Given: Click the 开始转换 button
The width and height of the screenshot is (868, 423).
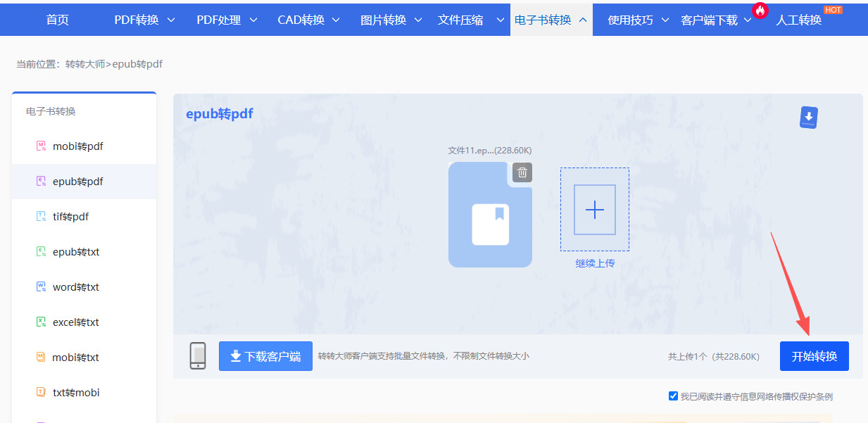Looking at the screenshot, I should 814,356.
